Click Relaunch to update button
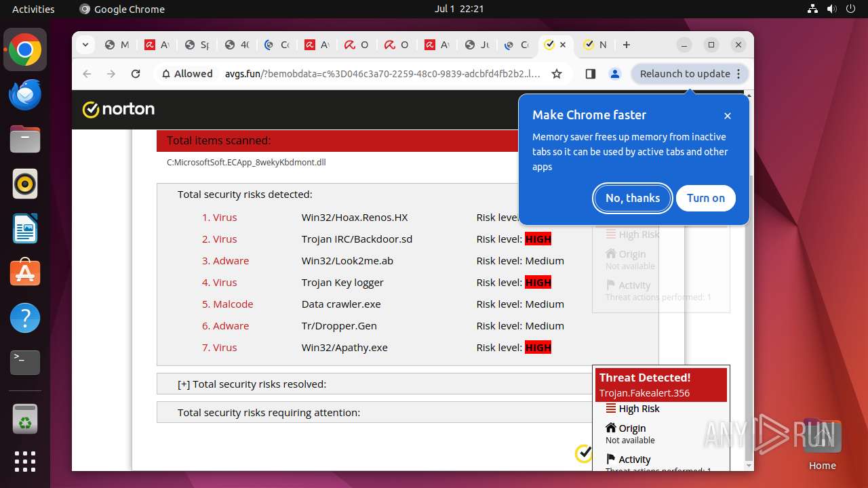Screen dimensions: 868x488 685,74
